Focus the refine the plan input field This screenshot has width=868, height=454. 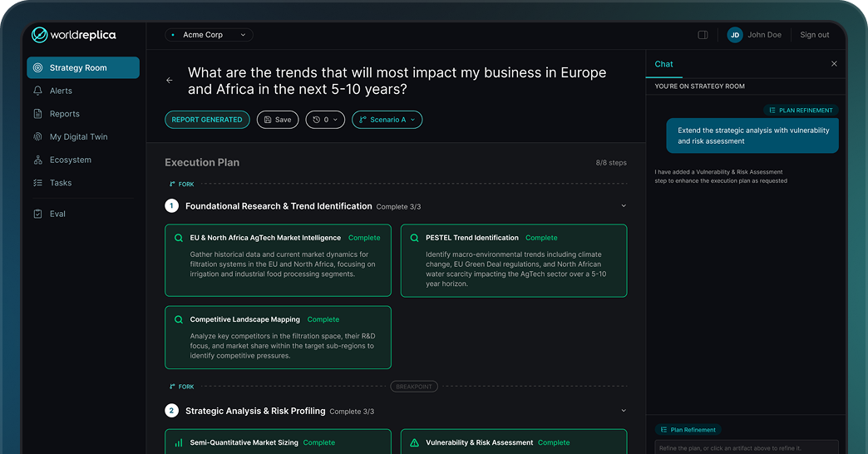click(x=747, y=447)
